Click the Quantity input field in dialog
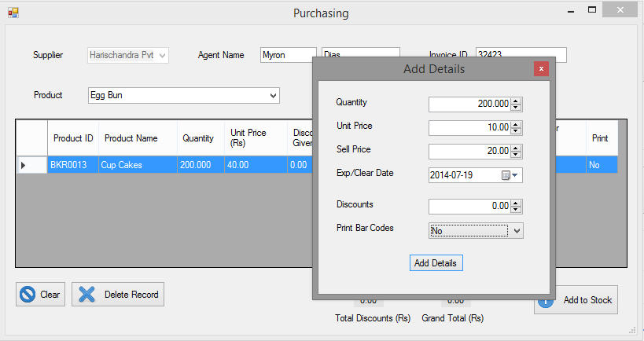 pyautogui.click(x=469, y=104)
